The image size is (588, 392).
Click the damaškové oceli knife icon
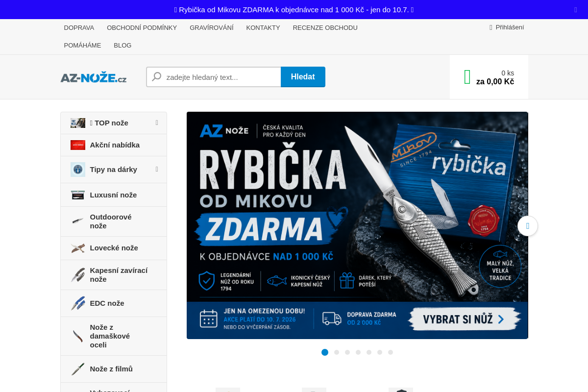click(78, 336)
